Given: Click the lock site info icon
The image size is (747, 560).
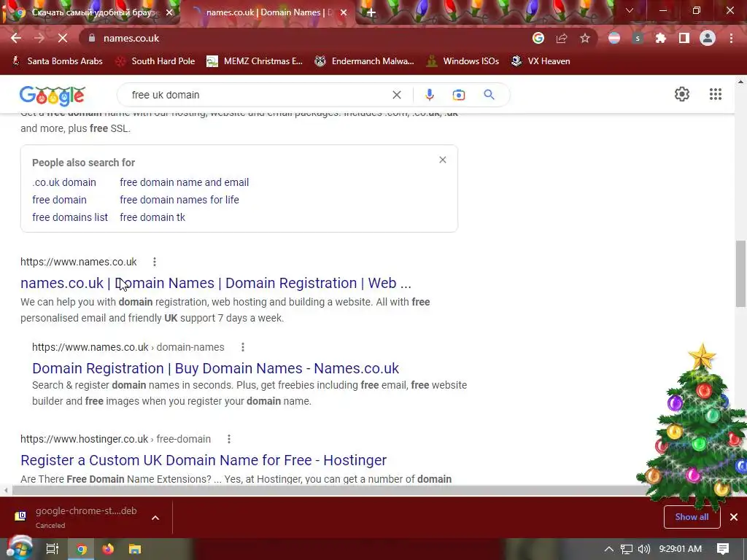Looking at the screenshot, I should click(x=92, y=38).
